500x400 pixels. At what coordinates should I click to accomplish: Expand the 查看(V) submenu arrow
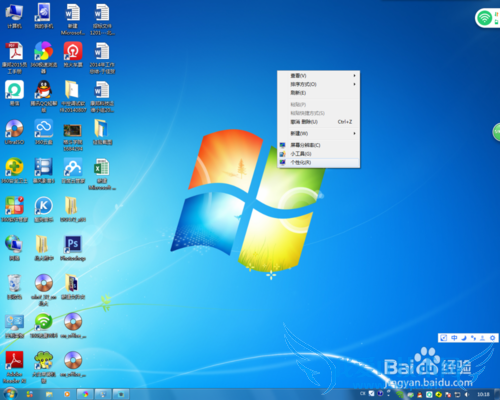pyautogui.click(x=354, y=76)
